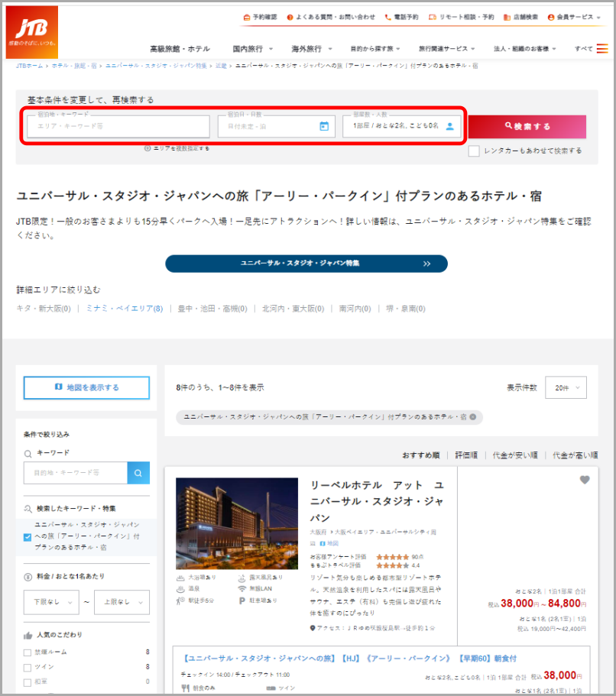Go to JTBホーム breadcrumb
The image size is (616, 696).
29,66
